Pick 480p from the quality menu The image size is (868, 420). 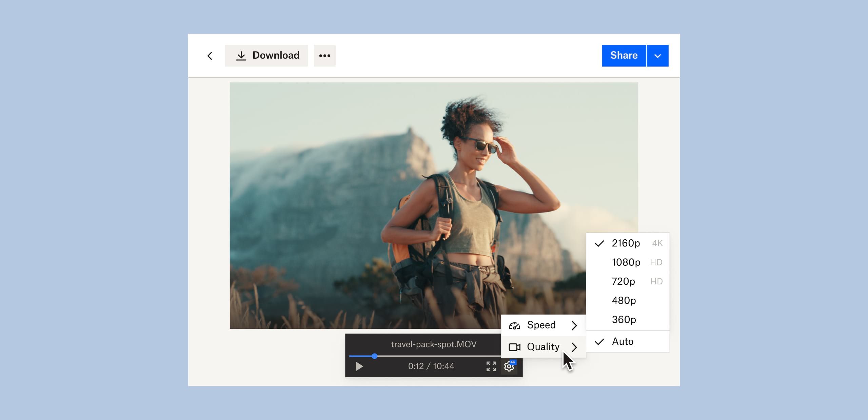[x=624, y=301]
